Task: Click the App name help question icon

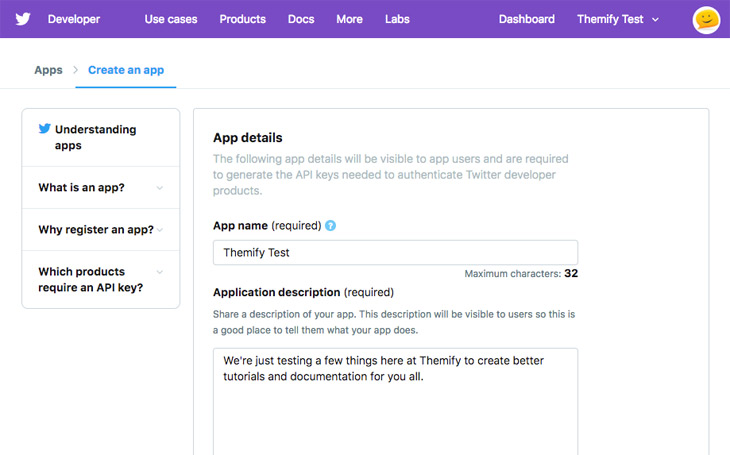Action: point(330,226)
